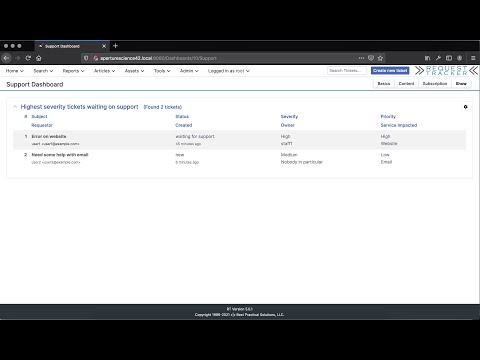Open the saved search gear options
The width and height of the screenshot is (480, 360).
pos(466,107)
